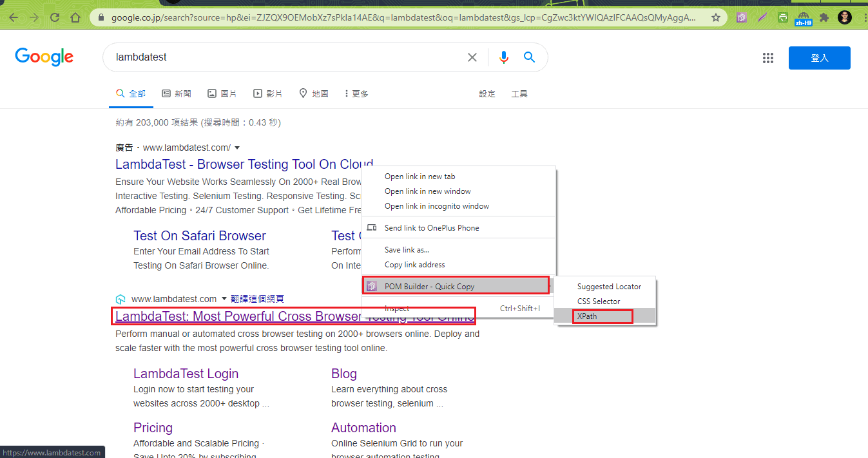Expand the ad URL dropdown arrow
The image size is (868, 458).
(x=236, y=147)
